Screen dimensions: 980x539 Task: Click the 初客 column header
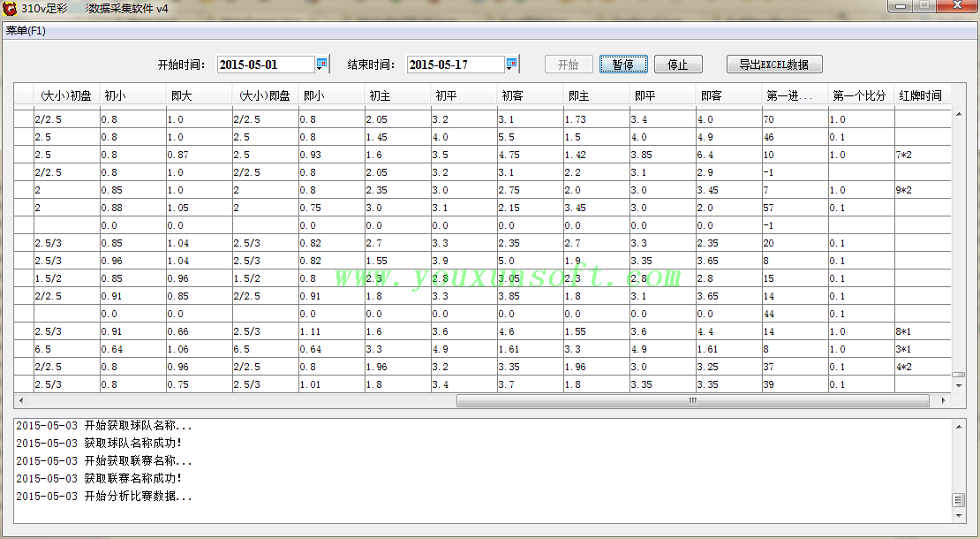[x=531, y=95]
